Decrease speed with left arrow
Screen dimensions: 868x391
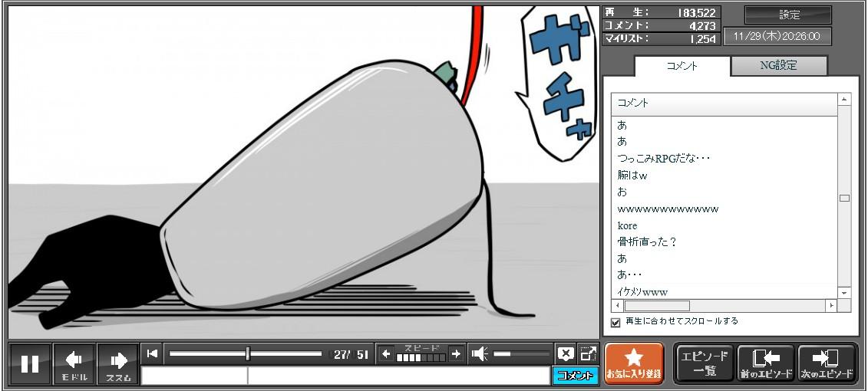386,353
